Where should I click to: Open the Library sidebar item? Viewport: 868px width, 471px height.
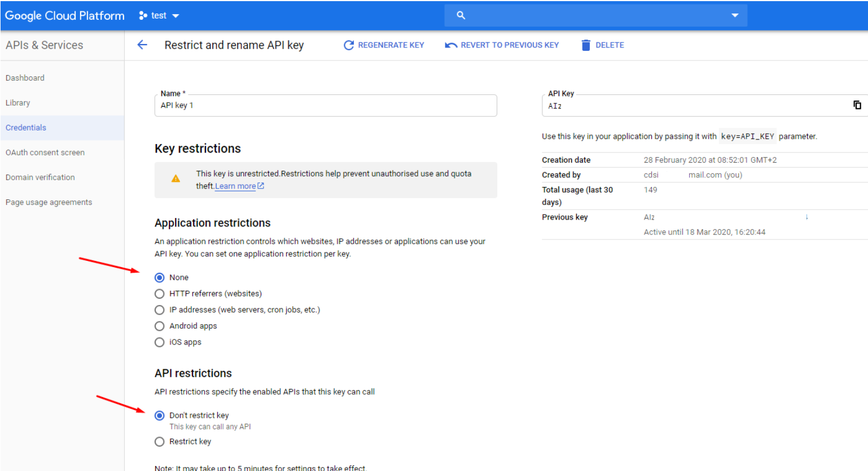[18, 103]
